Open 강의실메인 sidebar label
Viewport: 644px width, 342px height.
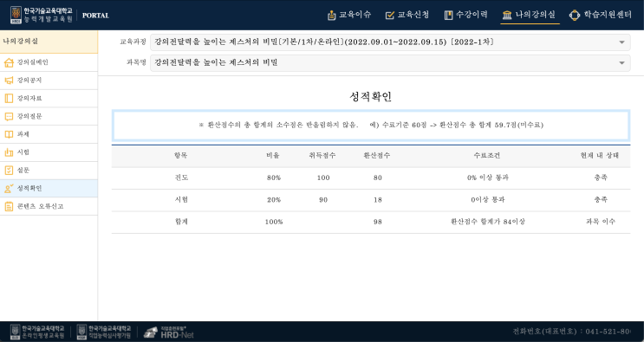[32, 62]
